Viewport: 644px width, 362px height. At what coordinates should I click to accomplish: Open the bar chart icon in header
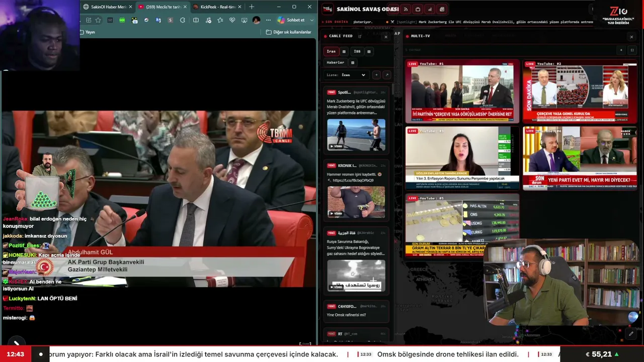pyautogui.click(x=430, y=9)
